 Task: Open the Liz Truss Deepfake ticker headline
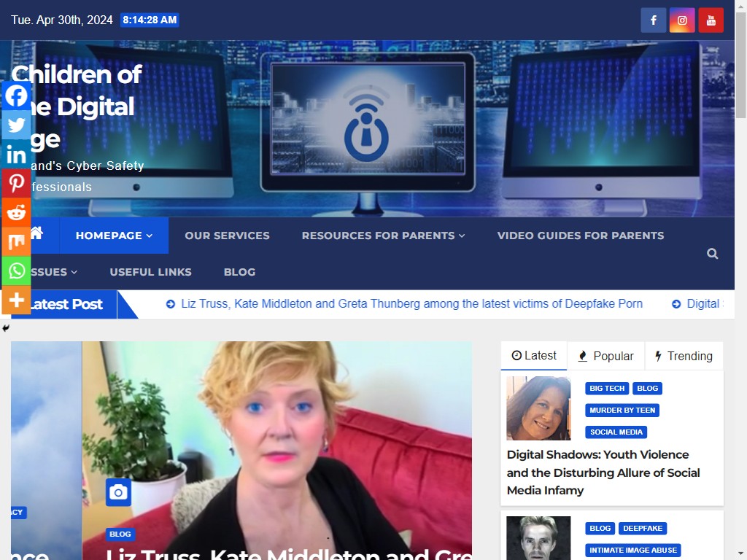click(411, 304)
